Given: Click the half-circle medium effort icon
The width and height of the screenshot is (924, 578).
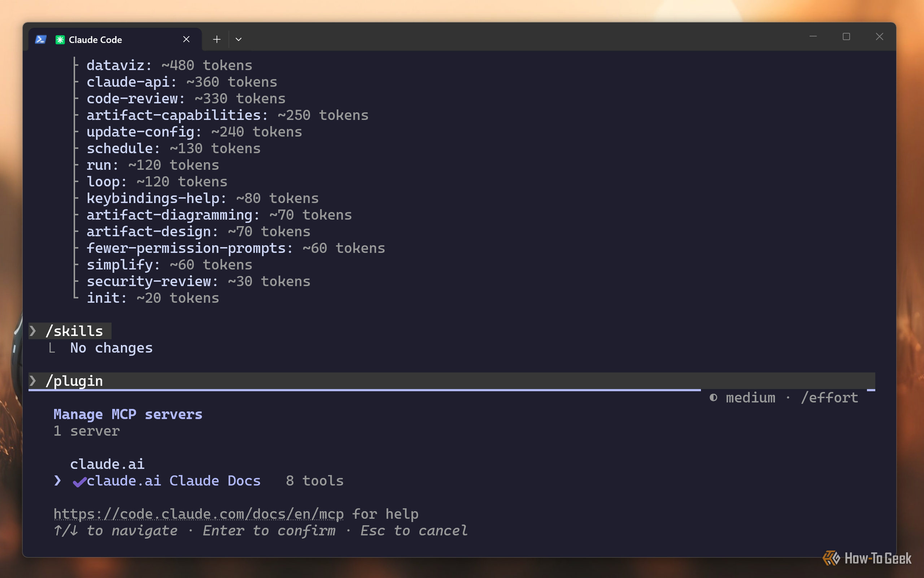Looking at the screenshot, I should (x=713, y=398).
